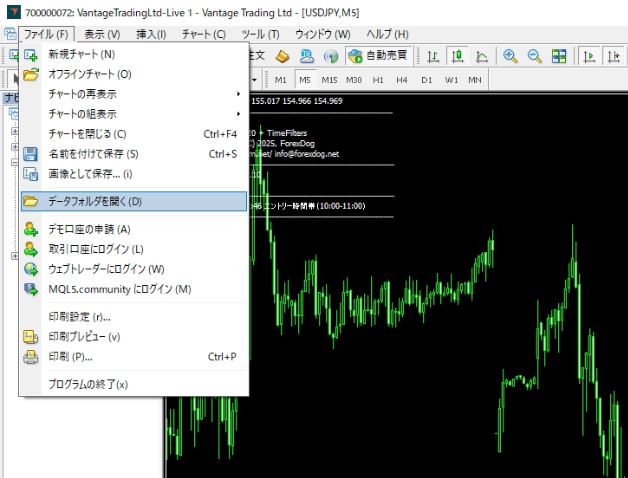Open the ヘルプ (H) menu

coord(387,34)
